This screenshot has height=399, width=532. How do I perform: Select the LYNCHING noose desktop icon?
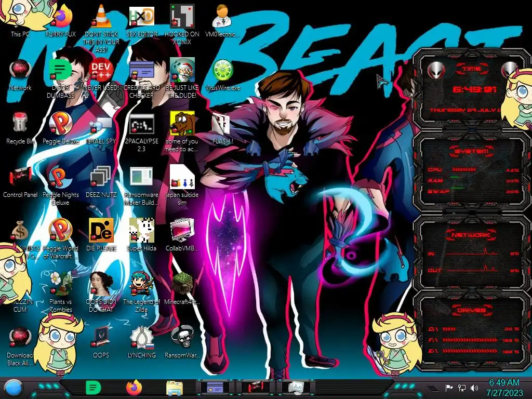[x=141, y=338]
